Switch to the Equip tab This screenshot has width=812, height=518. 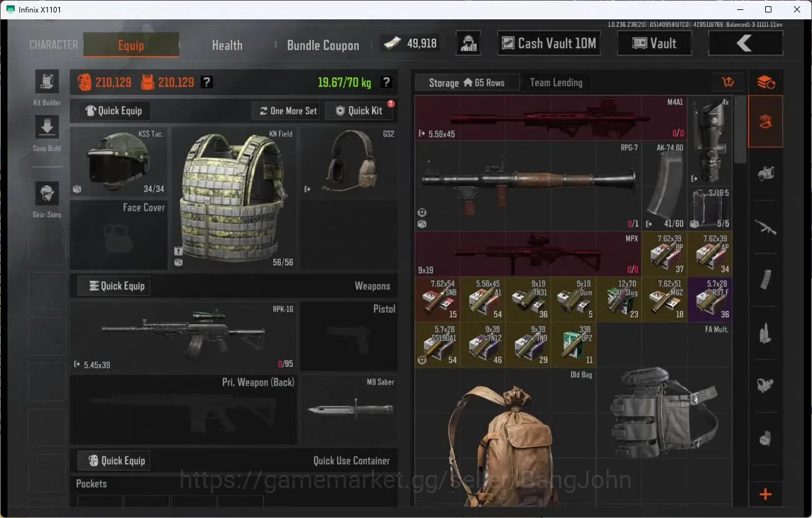pyautogui.click(x=131, y=45)
